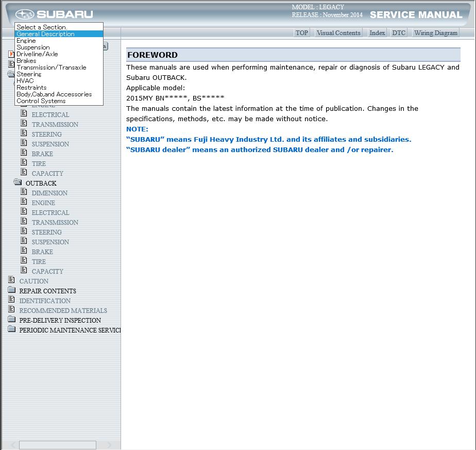Image resolution: width=476 pixels, height=450 pixels.
Task: Click the document icon beside BRAKE above the OUTBACK folder
Action: click(x=24, y=152)
